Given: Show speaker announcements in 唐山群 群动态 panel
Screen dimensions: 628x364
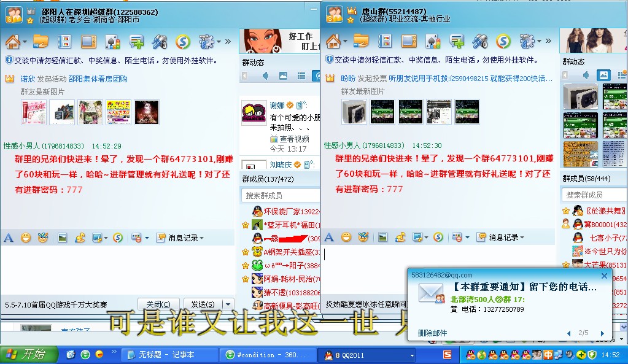Looking at the screenshot, I should coord(586,75).
